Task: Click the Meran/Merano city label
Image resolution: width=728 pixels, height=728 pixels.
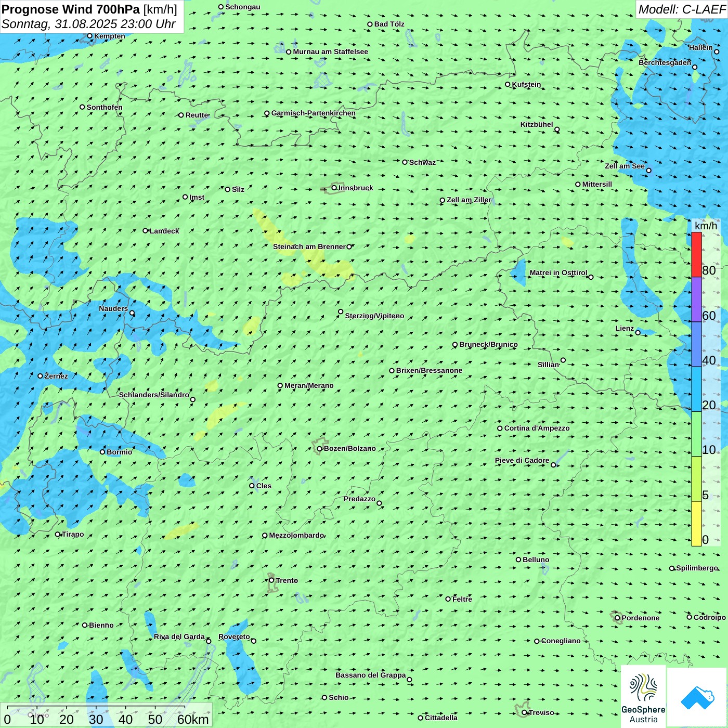Action: pyautogui.click(x=309, y=385)
